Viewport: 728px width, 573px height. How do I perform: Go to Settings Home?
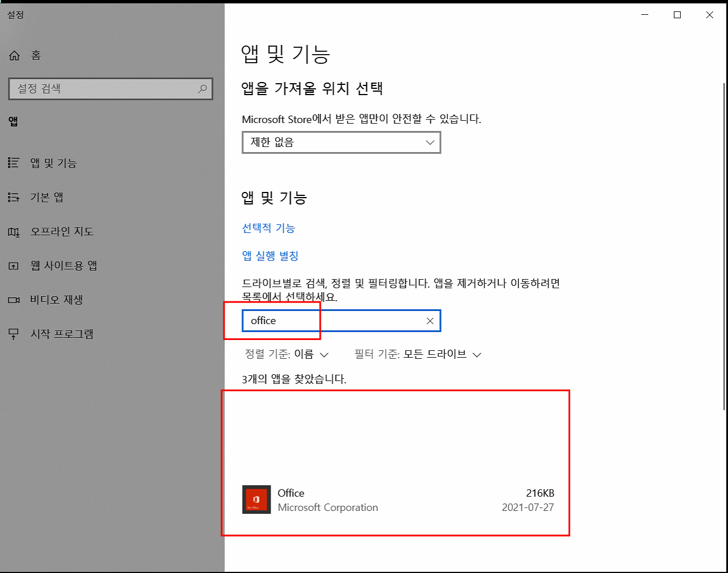26,55
